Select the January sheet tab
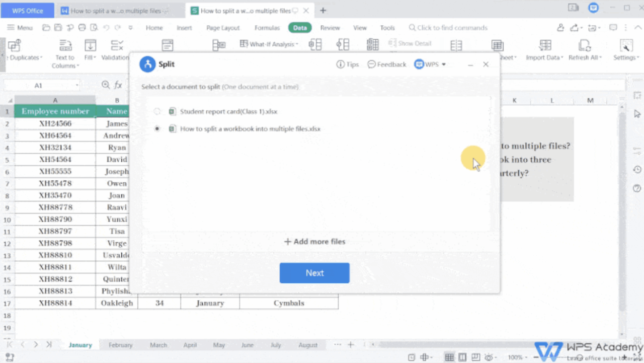 coord(80,345)
